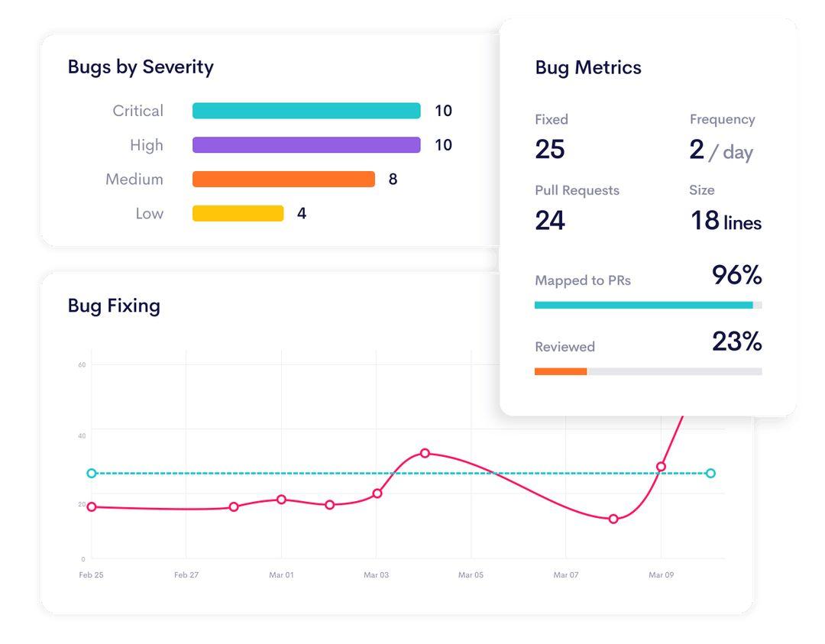
Task: Click the red data point above Mar 09
Action: click(661, 467)
